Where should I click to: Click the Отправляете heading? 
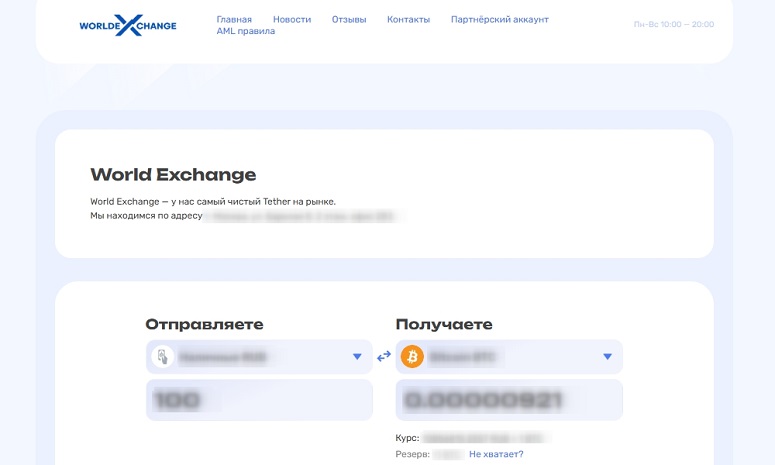[x=204, y=324]
